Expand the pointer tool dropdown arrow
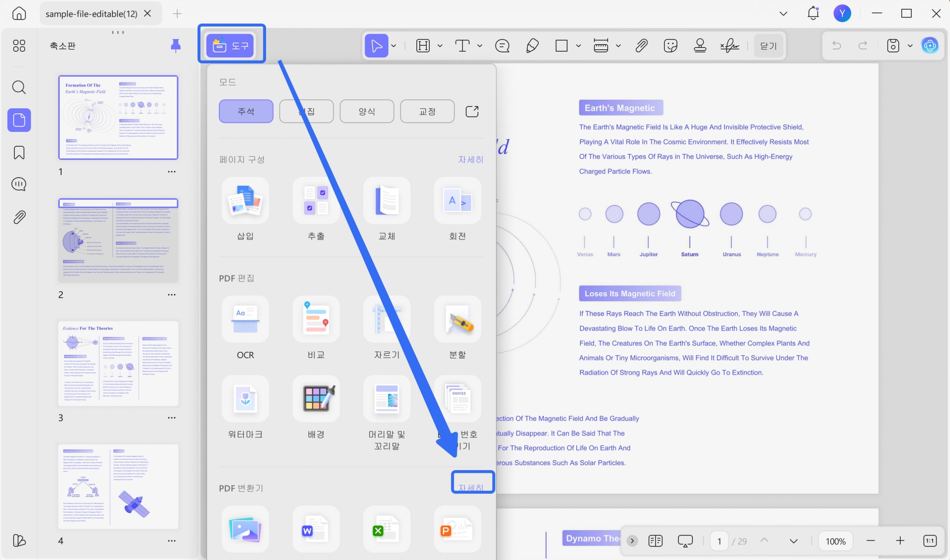This screenshot has height=560, width=950. 393,46
